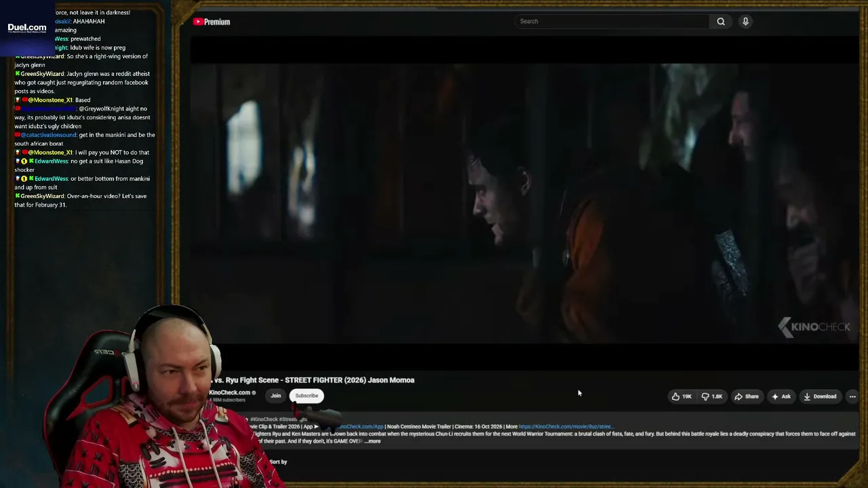Dislike the video with thumbs-down button
This screenshot has height=488, width=868.
click(x=712, y=396)
